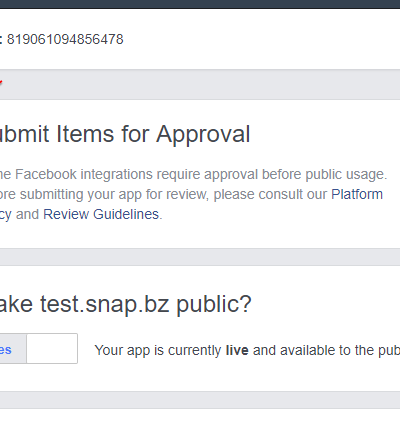The image size is (400, 424).
Task: Click the bold word live
Action: tap(237, 350)
